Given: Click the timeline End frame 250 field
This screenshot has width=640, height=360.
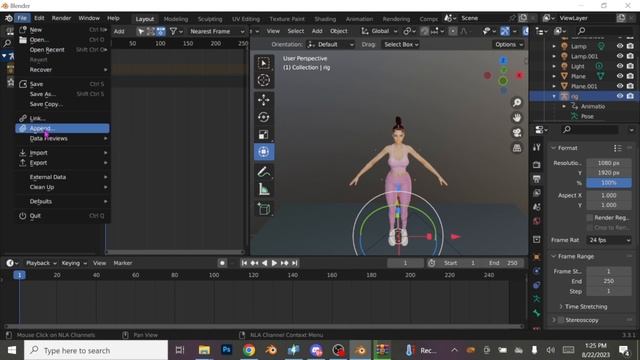Looking at the screenshot, I should pos(504,263).
